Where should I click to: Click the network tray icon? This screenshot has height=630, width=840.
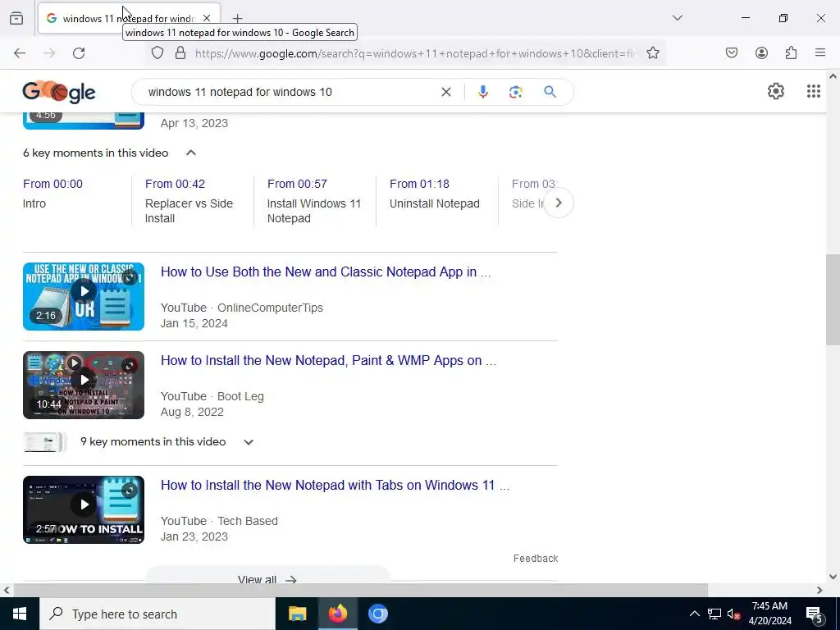pos(714,614)
